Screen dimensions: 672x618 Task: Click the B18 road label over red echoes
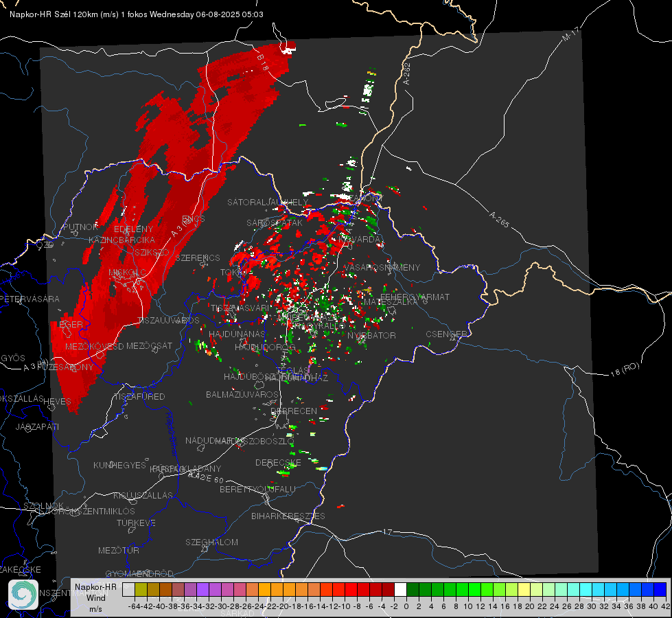click(x=263, y=63)
